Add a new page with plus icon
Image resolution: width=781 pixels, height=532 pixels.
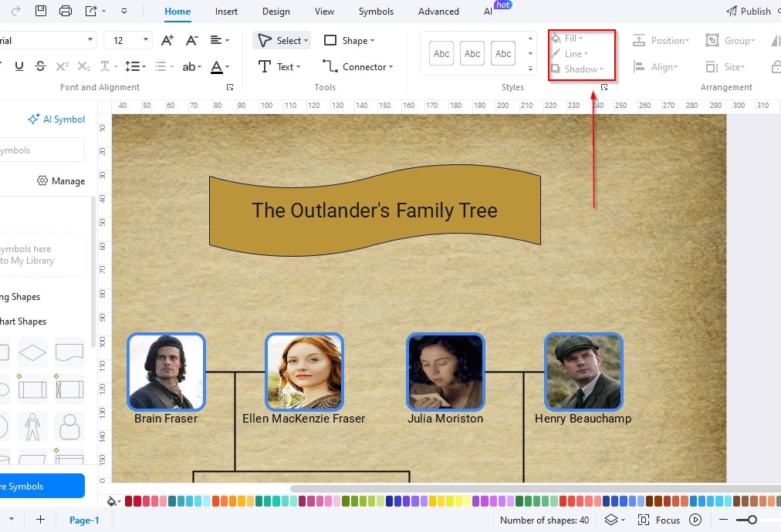pyautogui.click(x=40, y=520)
